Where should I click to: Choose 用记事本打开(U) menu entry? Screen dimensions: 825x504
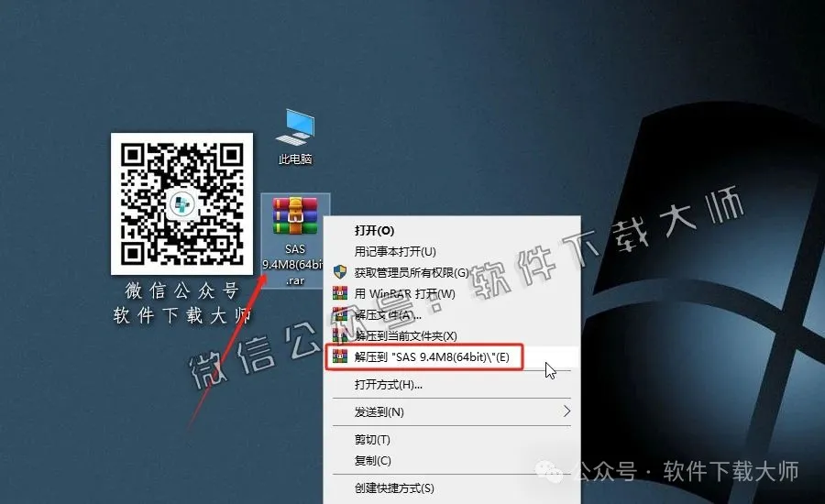[452, 251]
